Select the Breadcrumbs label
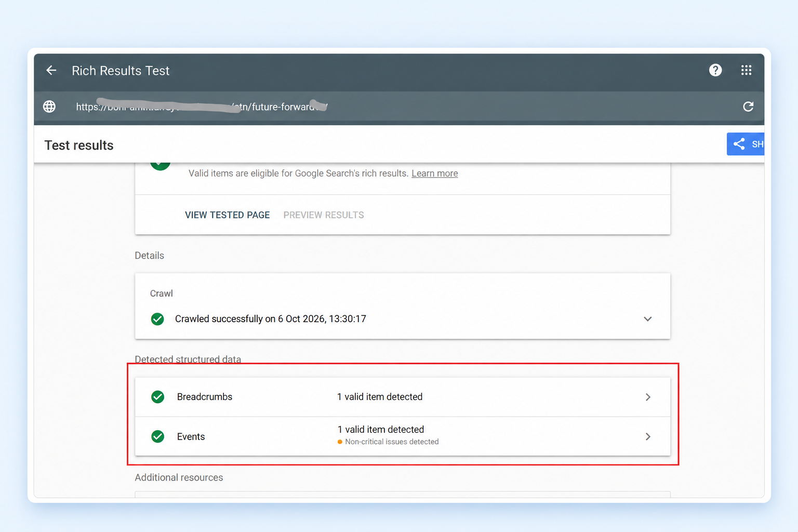Image resolution: width=798 pixels, height=532 pixels. (205, 397)
